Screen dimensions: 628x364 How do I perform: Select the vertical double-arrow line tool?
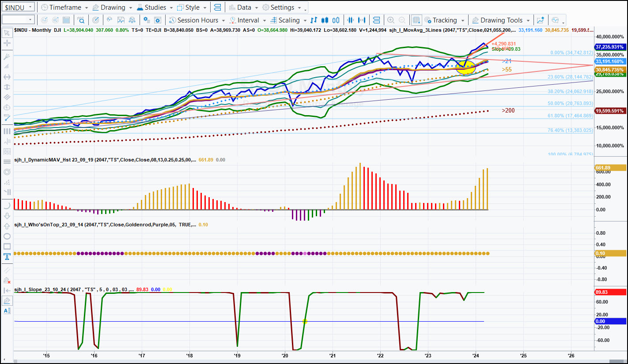[7, 87]
